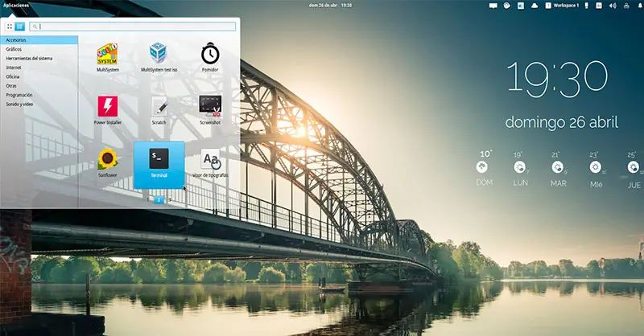Select the Gráficos category
This screenshot has width=644, height=336.
click(x=39, y=49)
